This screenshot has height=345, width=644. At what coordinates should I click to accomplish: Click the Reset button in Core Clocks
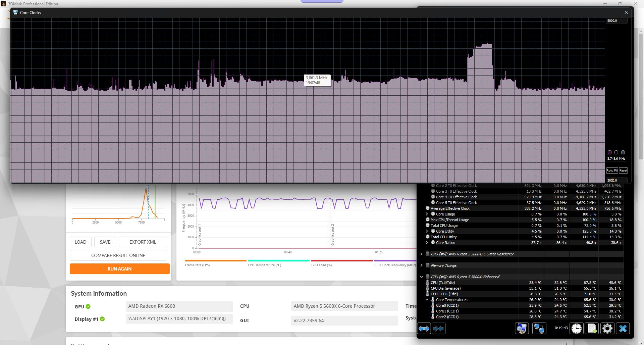point(623,170)
